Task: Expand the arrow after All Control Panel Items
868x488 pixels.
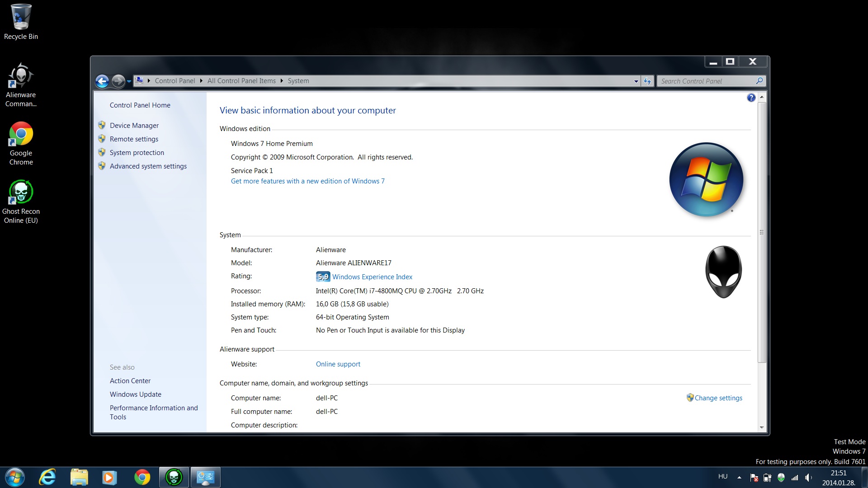Action: pyautogui.click(x=282, y=81)
